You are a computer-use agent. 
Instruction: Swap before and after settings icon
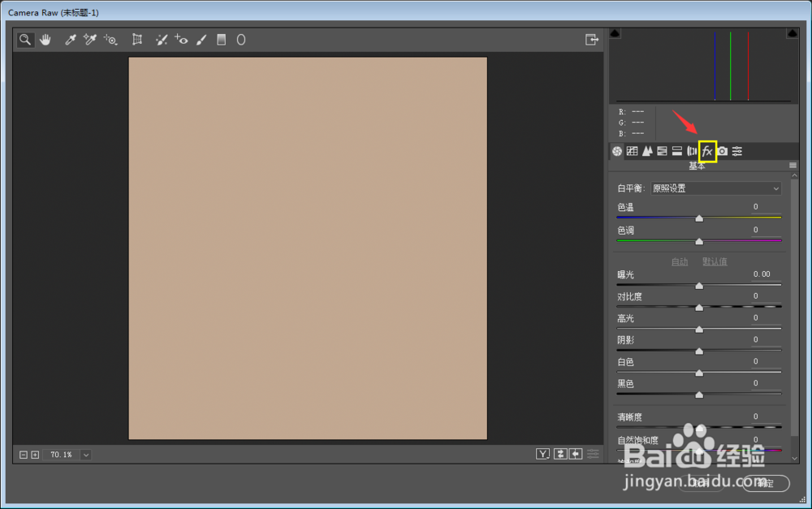pos(559,454)
